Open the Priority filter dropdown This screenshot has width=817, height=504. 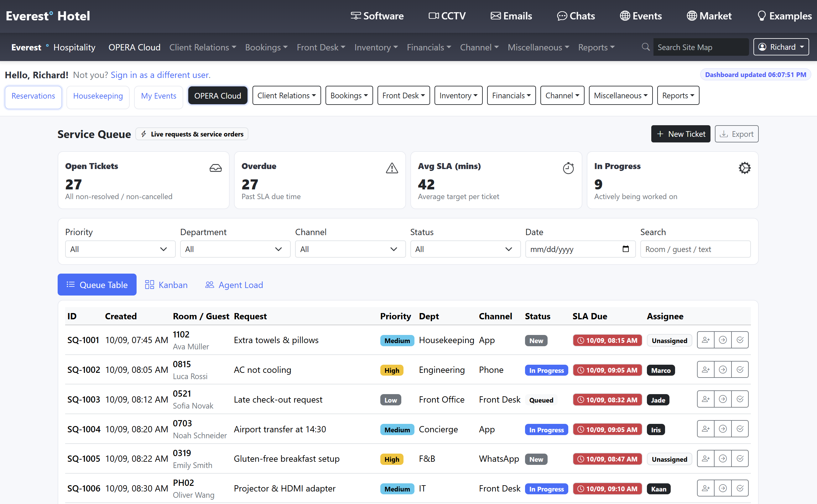(120, 249)
